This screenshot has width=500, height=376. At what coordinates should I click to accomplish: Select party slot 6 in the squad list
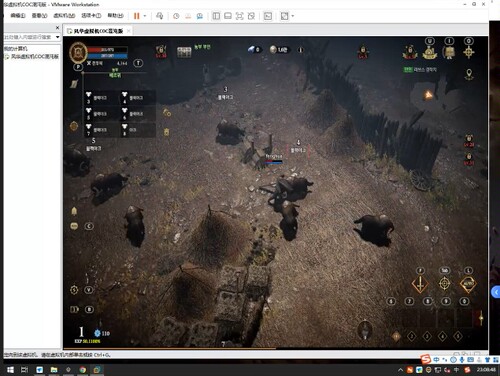137,114
